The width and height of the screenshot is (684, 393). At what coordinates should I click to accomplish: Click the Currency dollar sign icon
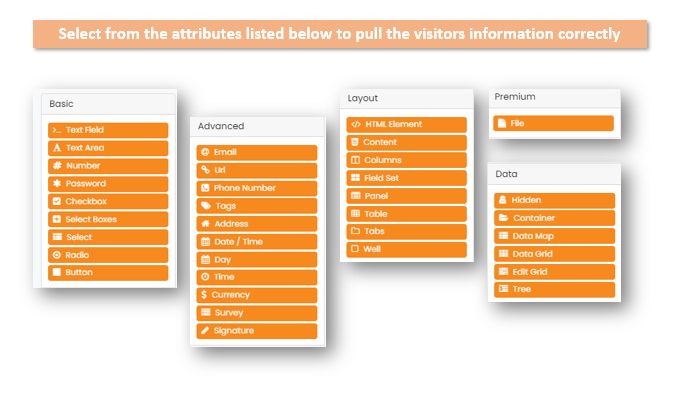coord(204,295)
